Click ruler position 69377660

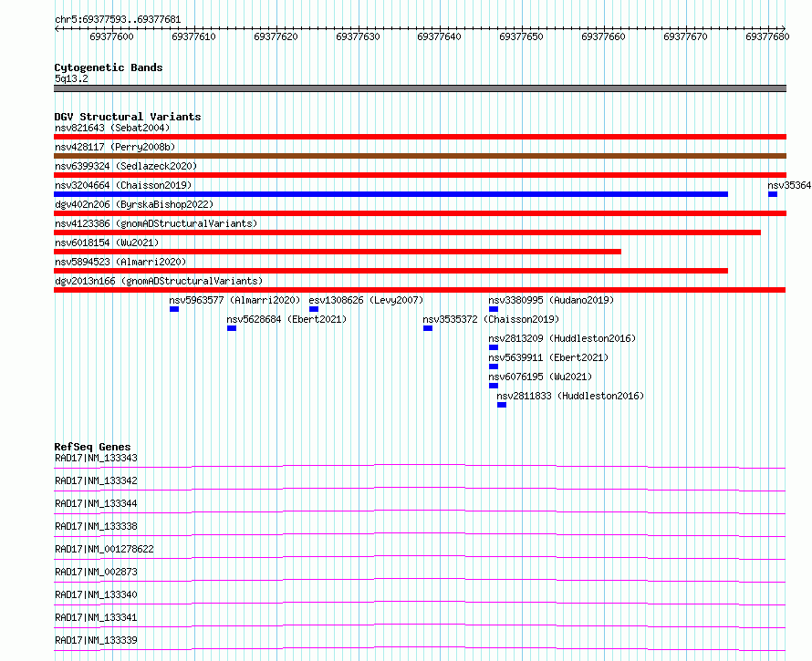603,36
